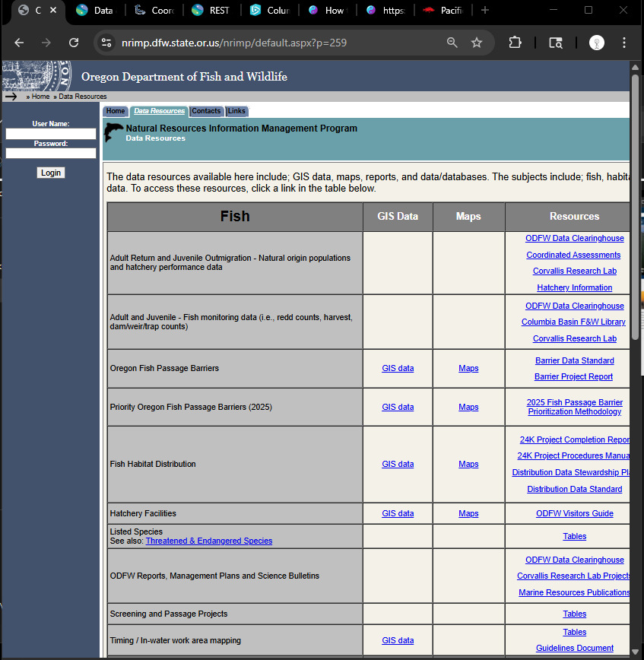Screen dimensions: 644x660
Task: Open GIS data for Fish Habitat Distribution
Action: [x=398, y=464]
